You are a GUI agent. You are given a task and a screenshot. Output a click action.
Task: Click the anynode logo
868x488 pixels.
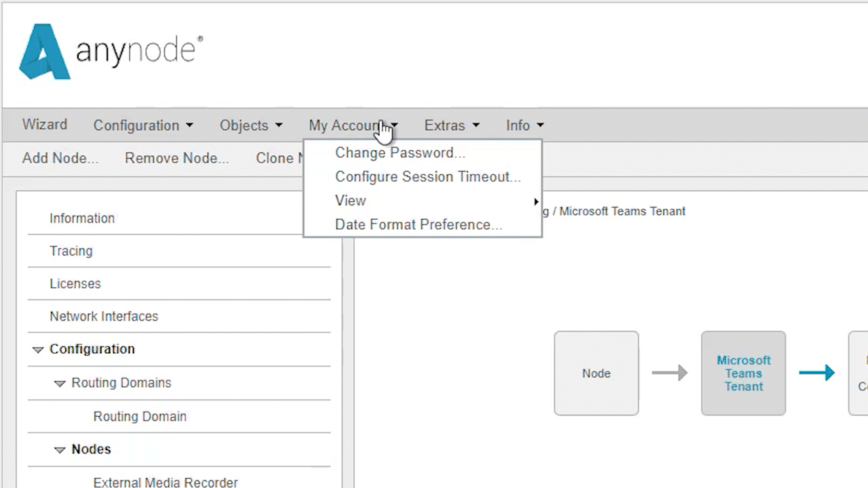[111, 52]
